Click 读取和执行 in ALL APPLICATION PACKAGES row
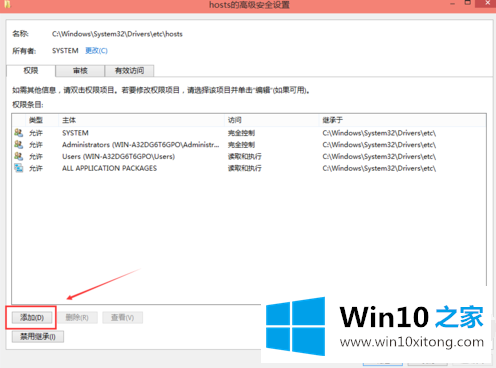 (245, 168)
